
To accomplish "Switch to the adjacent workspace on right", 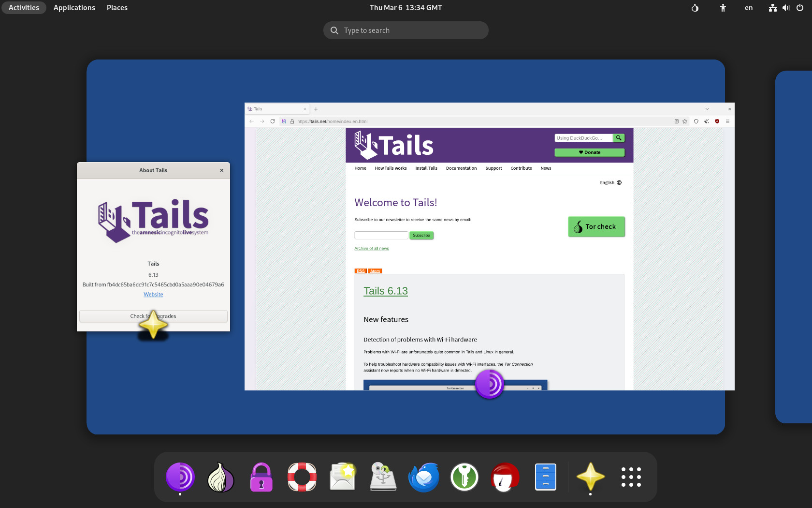I will tap(794, 247).
